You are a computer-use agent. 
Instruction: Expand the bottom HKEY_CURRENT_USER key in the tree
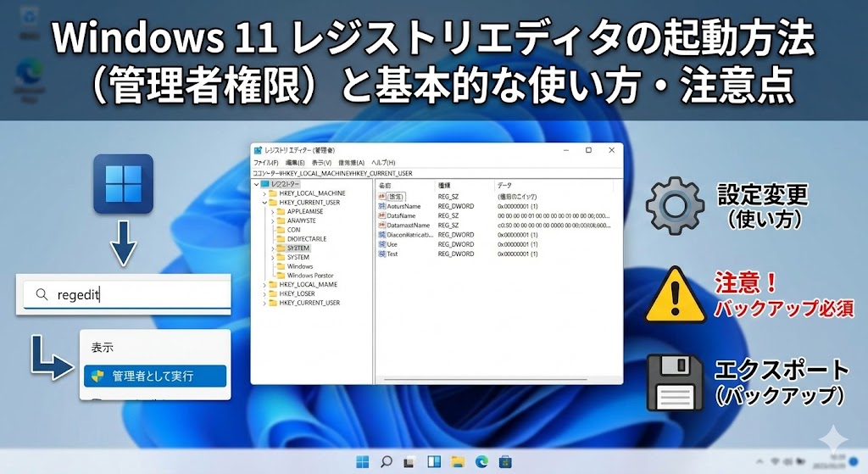[264, 303]
